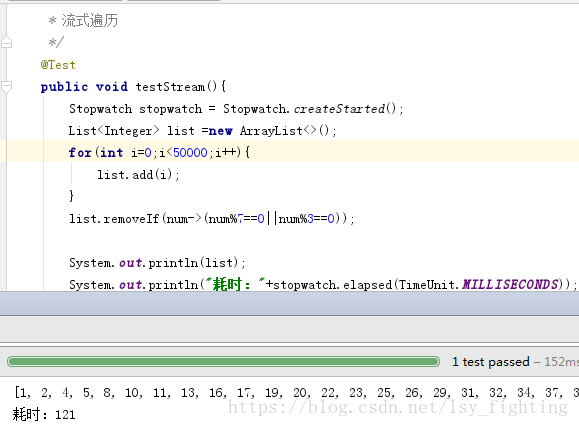Collapse the testStream method fold marker
The height and width of the screenshot is (427, 579).
pyautogui.click(x=6, y=87)
